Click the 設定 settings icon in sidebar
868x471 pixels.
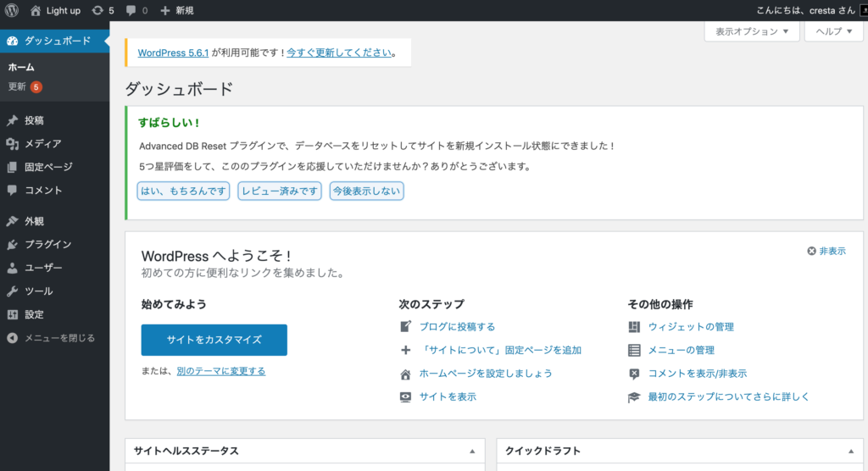(x=12, y=314)
